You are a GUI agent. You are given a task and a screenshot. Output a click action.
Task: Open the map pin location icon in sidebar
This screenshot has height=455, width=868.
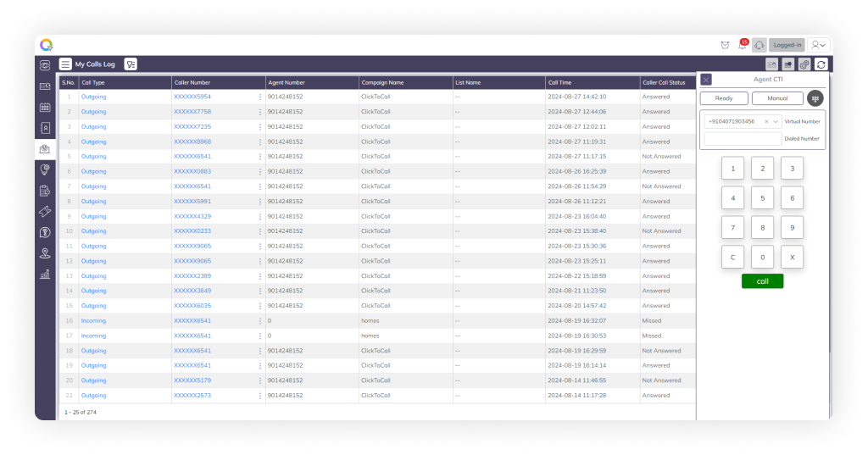pyautogui.click(x=46, y=253)
